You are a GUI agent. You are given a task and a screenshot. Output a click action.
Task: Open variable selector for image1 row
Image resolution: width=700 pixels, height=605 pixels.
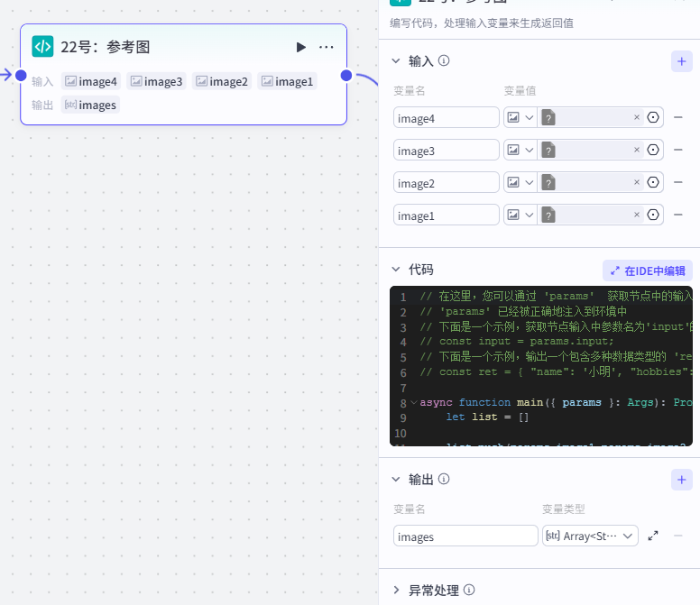click(653, 215)
